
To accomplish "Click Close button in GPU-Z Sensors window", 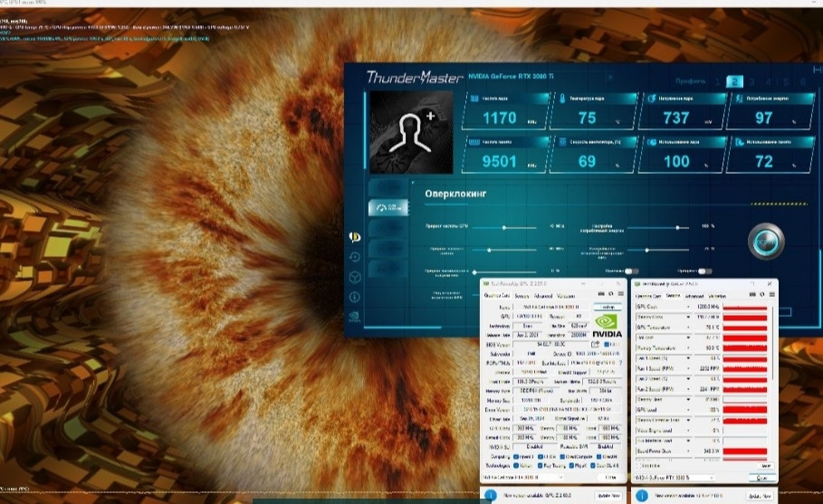I will click(x=761, y=478).
